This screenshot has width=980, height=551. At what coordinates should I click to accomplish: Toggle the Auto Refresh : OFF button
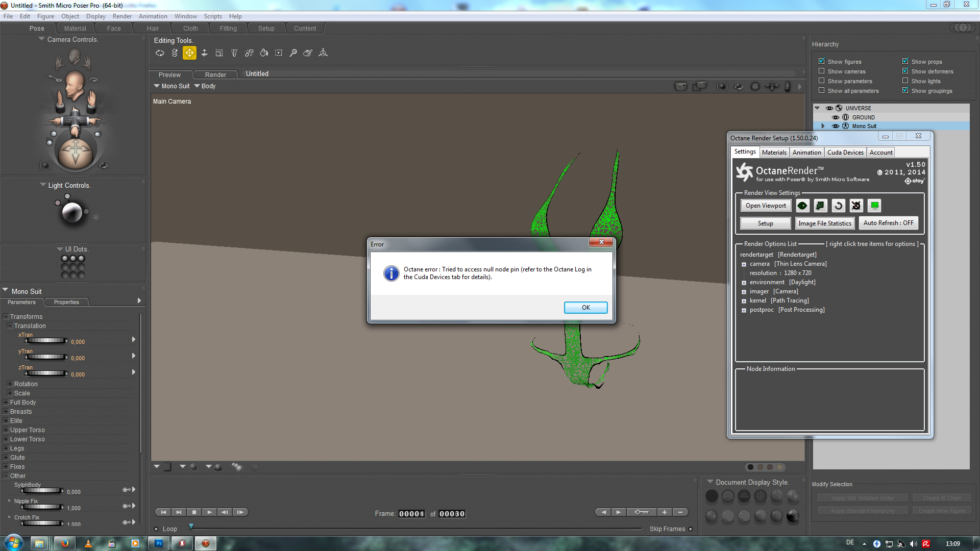888,223
